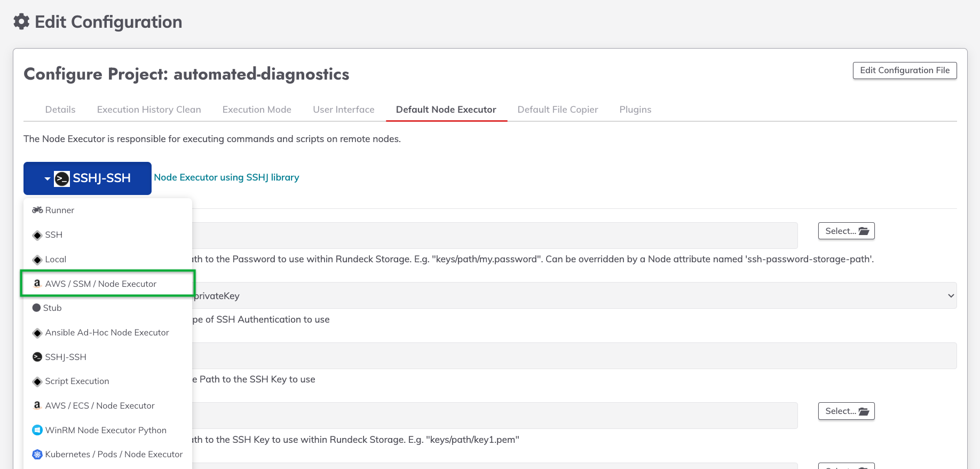This screenshot has height=469, width=980.
Task: Select Local from the executor list
Action: coord(108,259)
